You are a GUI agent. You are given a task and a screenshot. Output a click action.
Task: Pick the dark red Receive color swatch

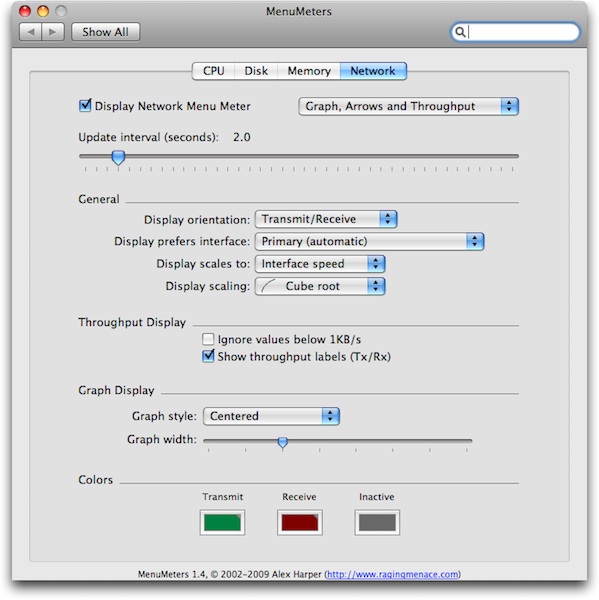pos(300,522)
